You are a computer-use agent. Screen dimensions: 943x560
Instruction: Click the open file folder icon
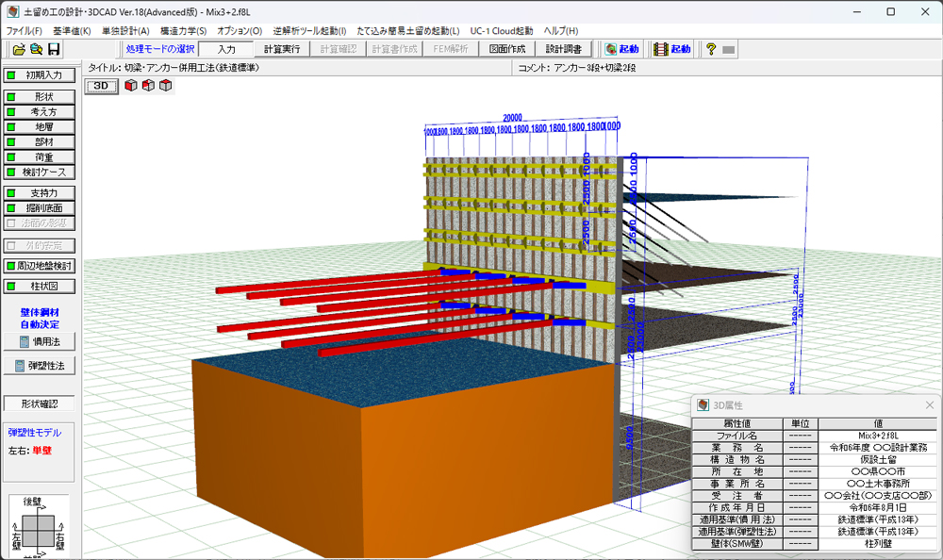click(18, 49)
